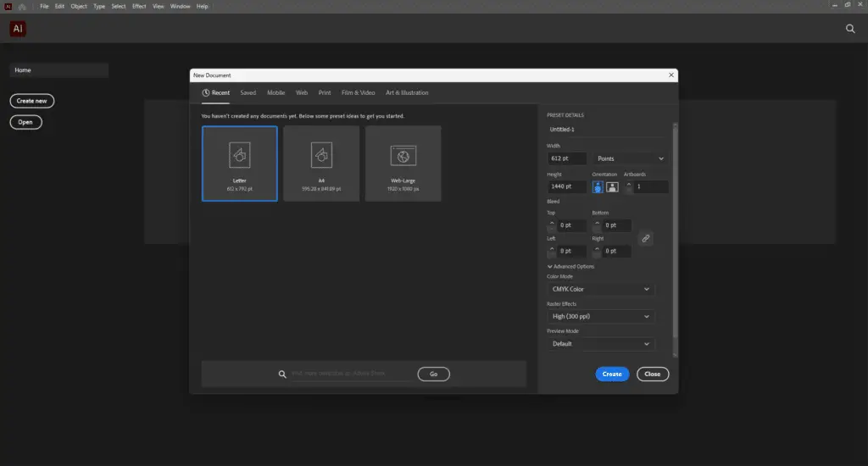This screenshot has width=868, height=466.
Task: Open the Help menu
Action: (202, 7)
